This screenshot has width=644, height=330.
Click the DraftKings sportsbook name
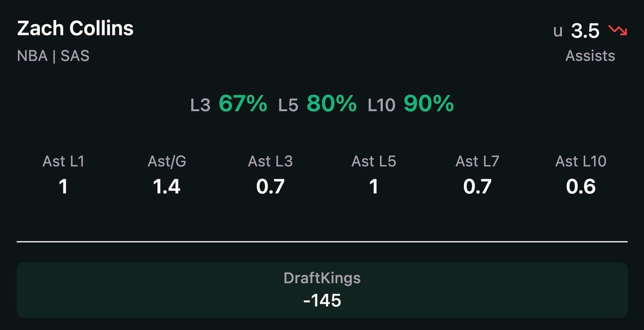pos(322,278)
